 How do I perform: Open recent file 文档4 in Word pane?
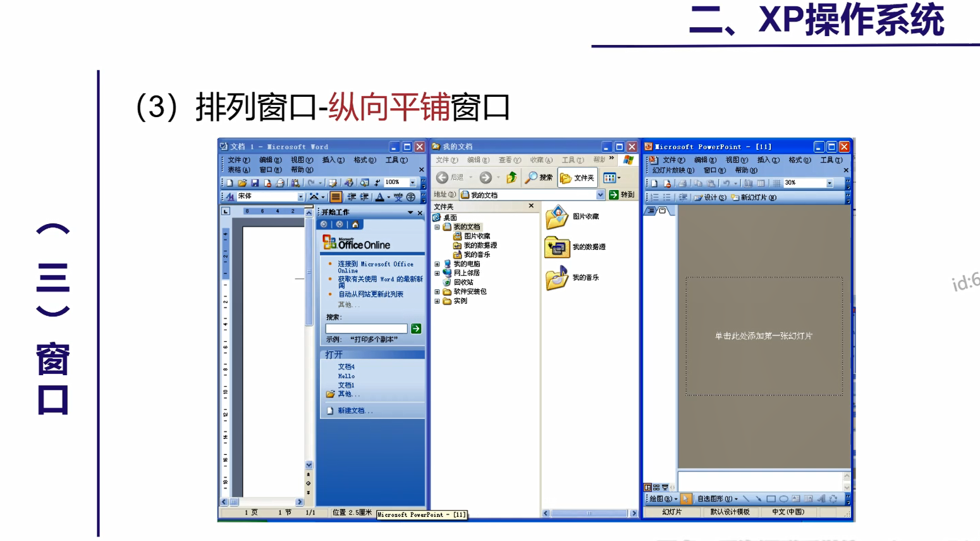click(x=346, y=366)
